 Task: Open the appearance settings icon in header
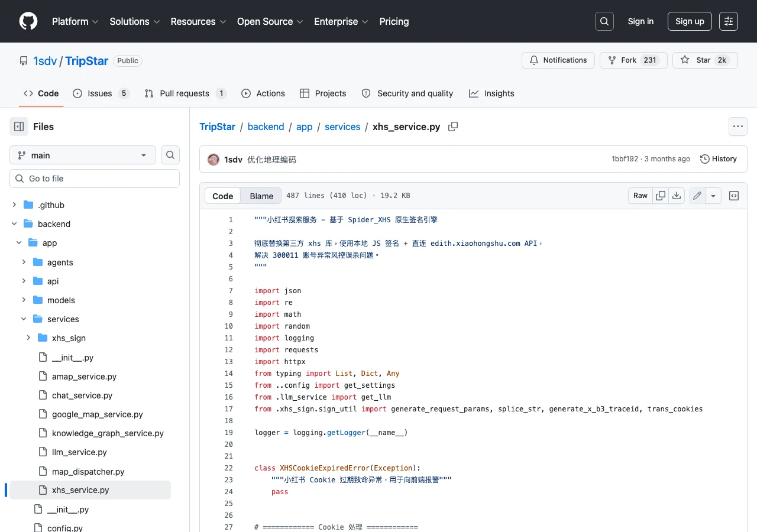click(729, 21)
